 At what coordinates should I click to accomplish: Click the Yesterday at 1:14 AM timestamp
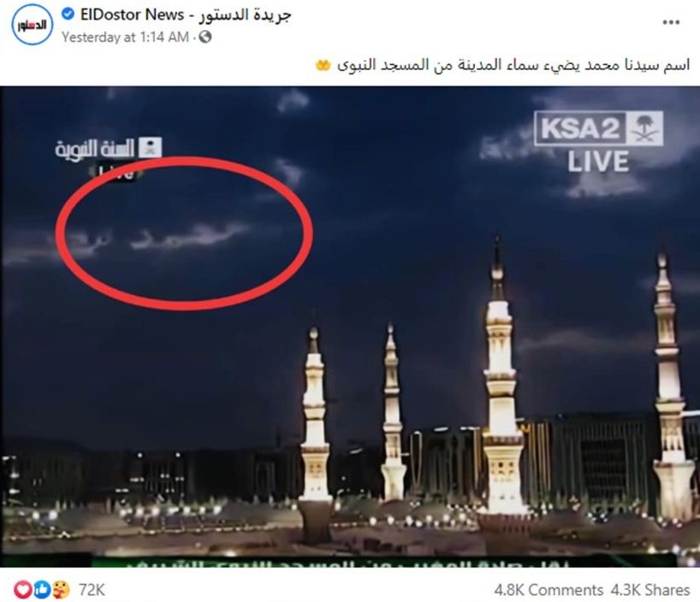coord(125,37)
